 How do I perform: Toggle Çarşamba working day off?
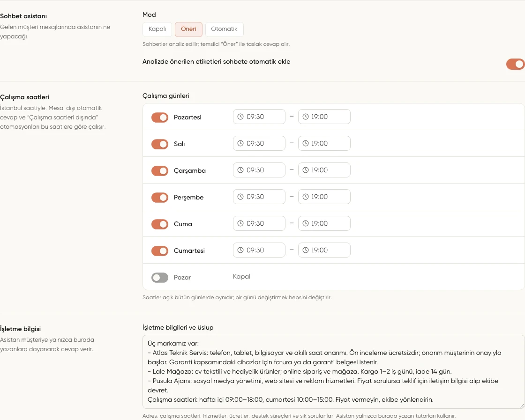point(160,171)
